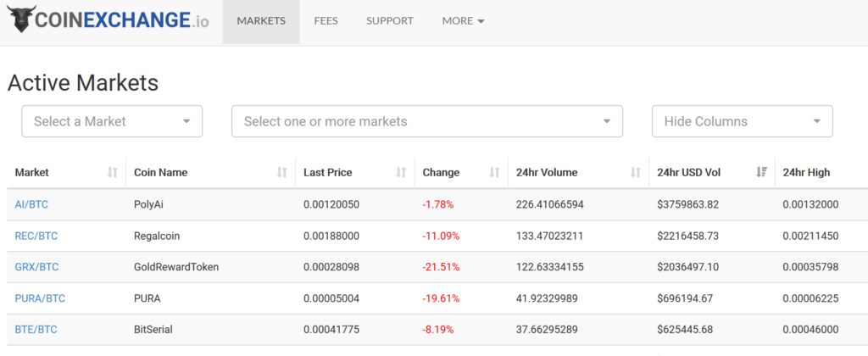Open the SUPPORT page
Viewport: 868px width, 356px height.
390,21
